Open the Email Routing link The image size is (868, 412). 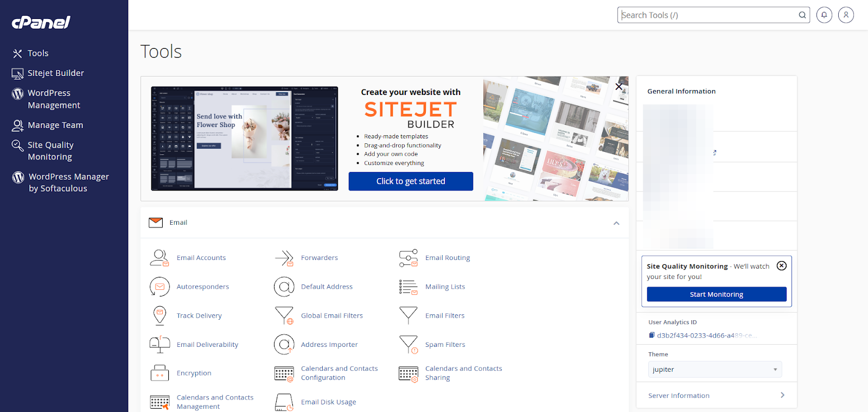point(448,258)
